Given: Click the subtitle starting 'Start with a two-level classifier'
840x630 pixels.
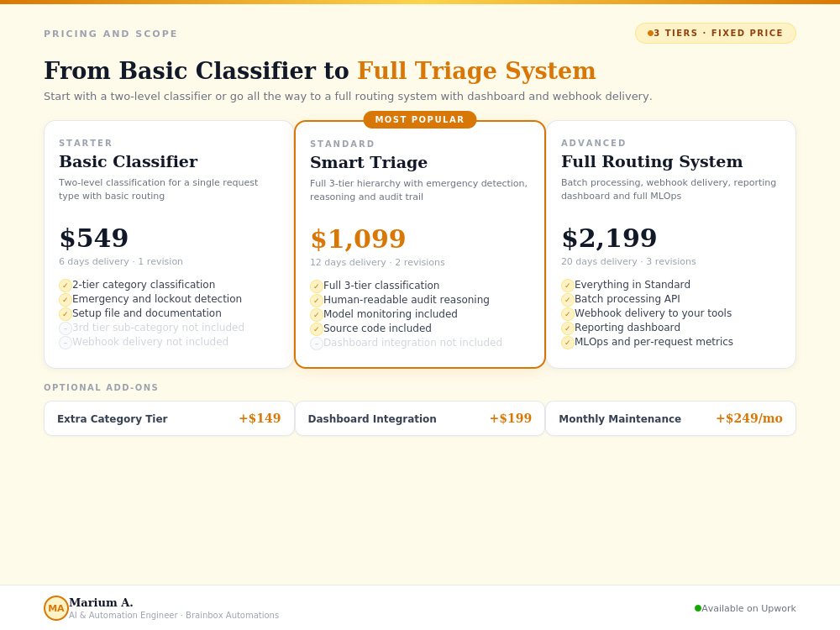Looking at the screenshot, I should (349, 97).
